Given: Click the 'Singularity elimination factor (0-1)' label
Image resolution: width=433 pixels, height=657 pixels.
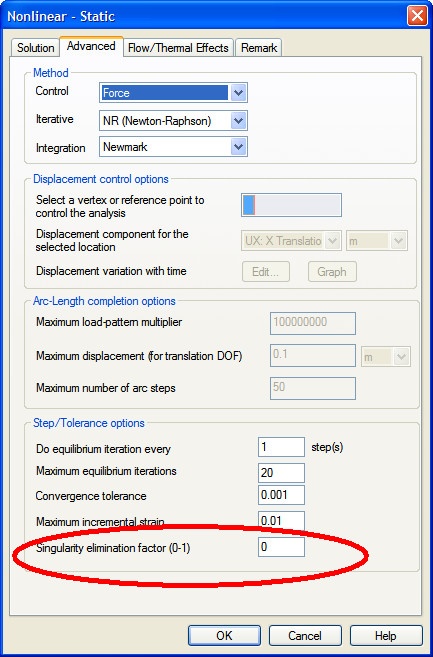Looking at the screenshot, I should [113, 548].
